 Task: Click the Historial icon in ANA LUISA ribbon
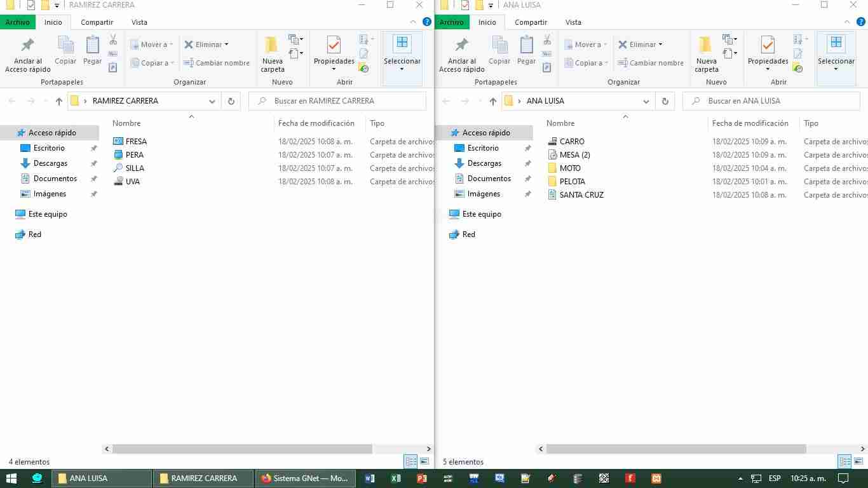[797, 67]
